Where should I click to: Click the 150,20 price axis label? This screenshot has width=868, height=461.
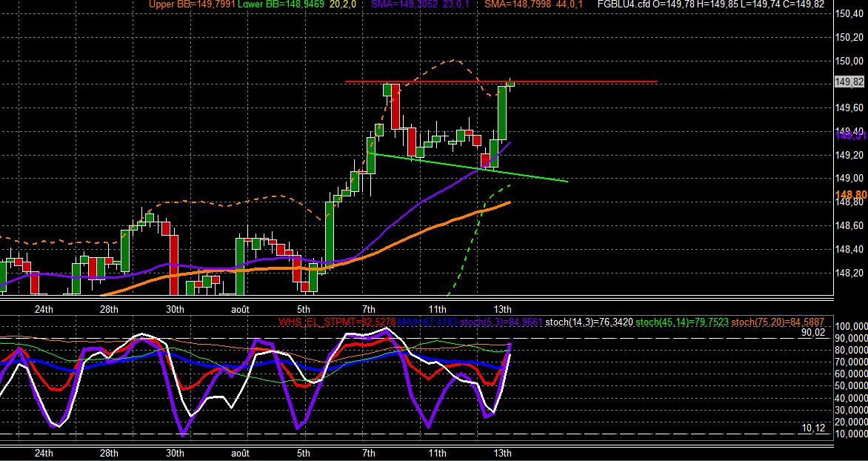[x=850, y=37]
